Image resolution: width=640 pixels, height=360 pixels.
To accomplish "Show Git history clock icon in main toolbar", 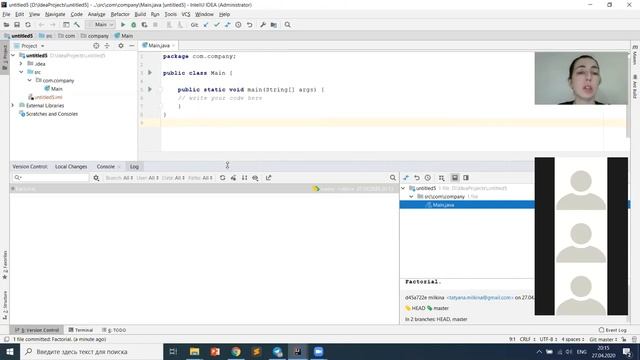I will click(x=238, y=25).
